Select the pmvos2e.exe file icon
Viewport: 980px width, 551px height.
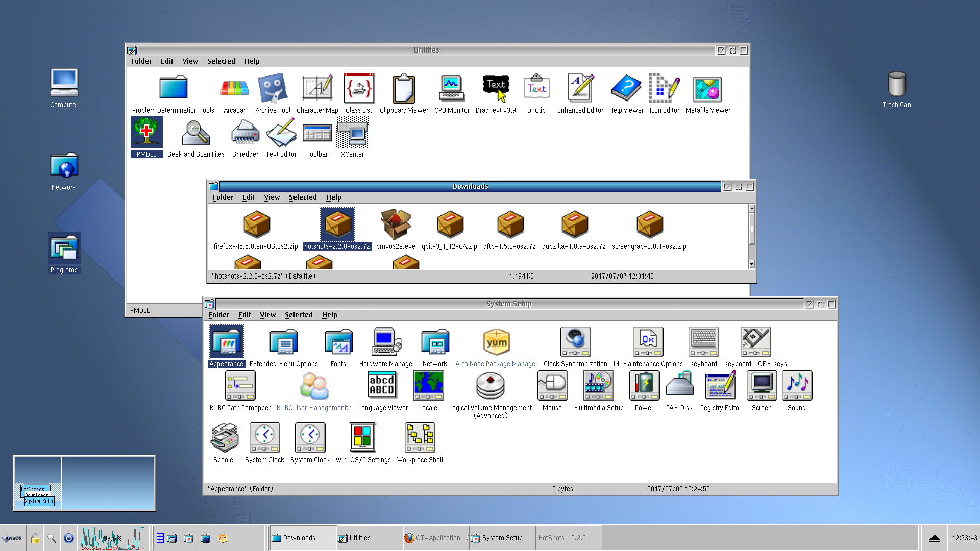pos(396,224)
